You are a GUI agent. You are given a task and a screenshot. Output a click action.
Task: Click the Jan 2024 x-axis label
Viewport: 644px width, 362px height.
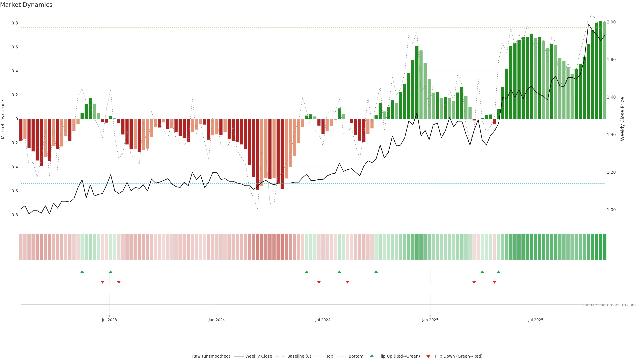coord(217,320)
